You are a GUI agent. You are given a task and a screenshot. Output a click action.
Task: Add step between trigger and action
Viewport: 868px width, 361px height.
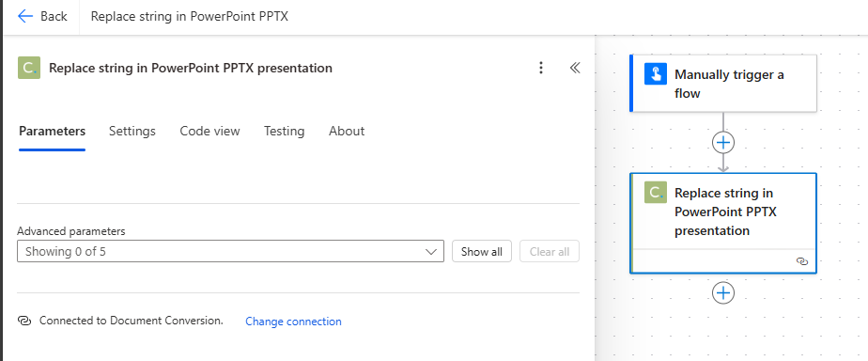pyautogui.click(x=723, y=143)
